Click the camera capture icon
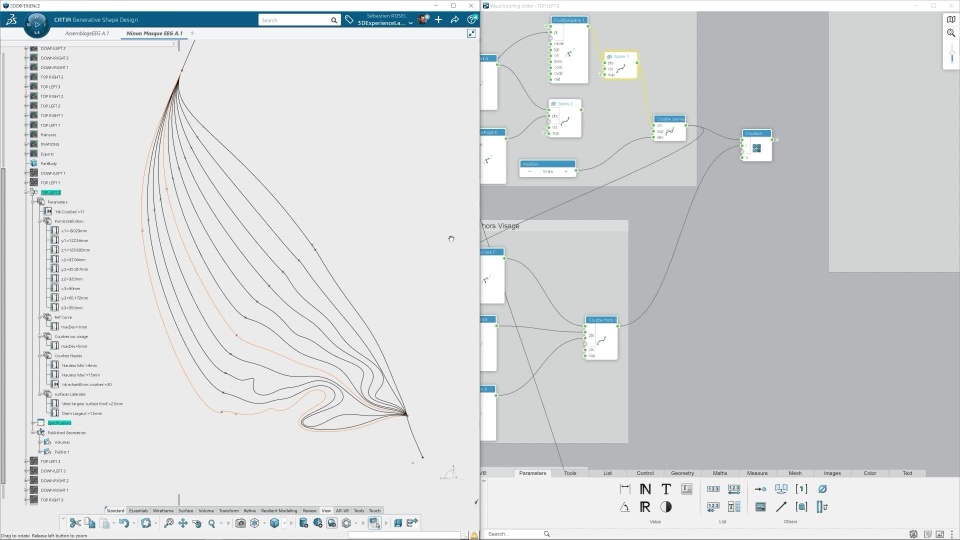Screen dimensions: 960x540 (241, 523)
